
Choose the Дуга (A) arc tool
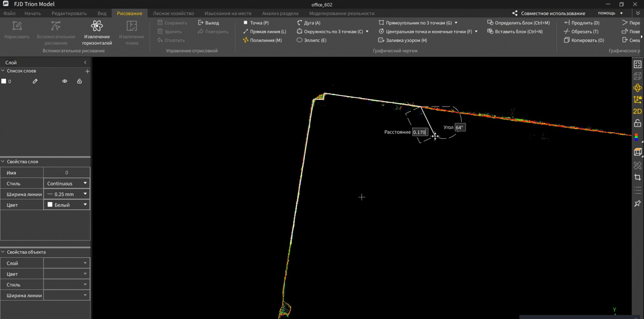309,23
